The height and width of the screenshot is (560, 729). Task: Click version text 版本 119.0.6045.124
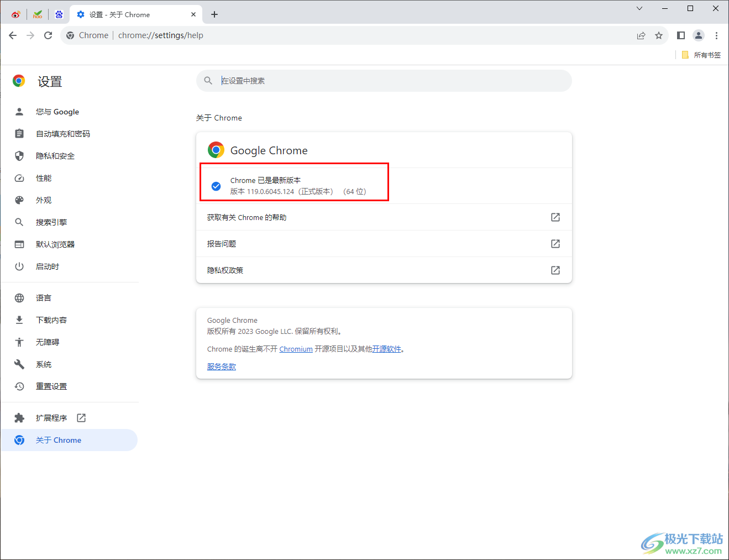pos(263,192)
